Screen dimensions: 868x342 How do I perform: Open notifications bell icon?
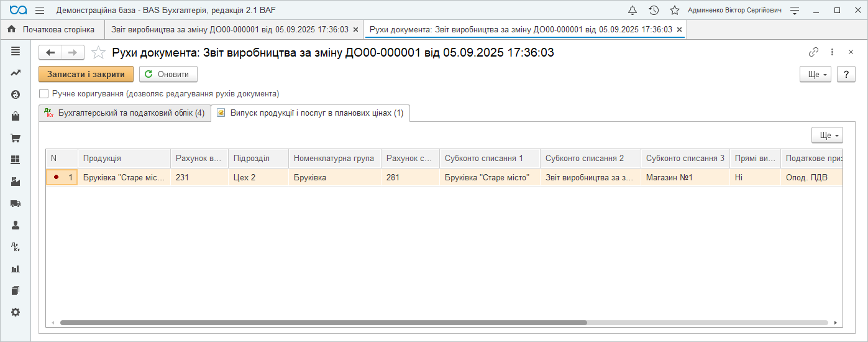click(x=633, y=11)
